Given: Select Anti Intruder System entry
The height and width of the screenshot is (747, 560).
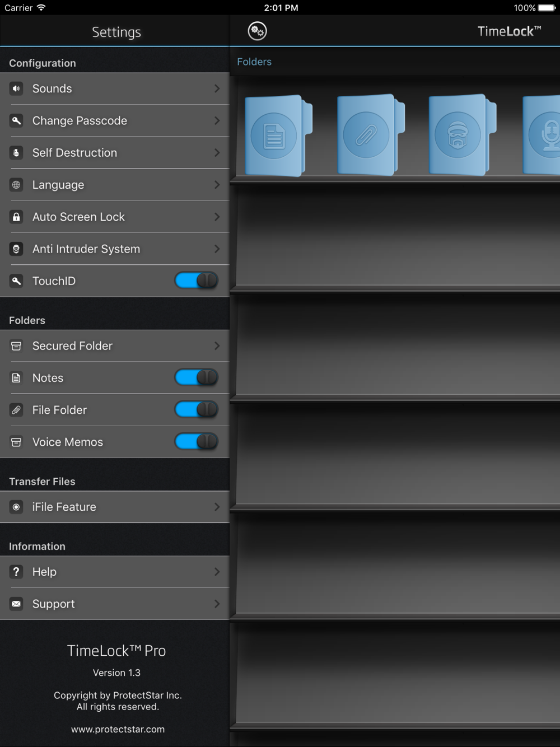Looking at the screenshot, I should click(x=86, y=249).
